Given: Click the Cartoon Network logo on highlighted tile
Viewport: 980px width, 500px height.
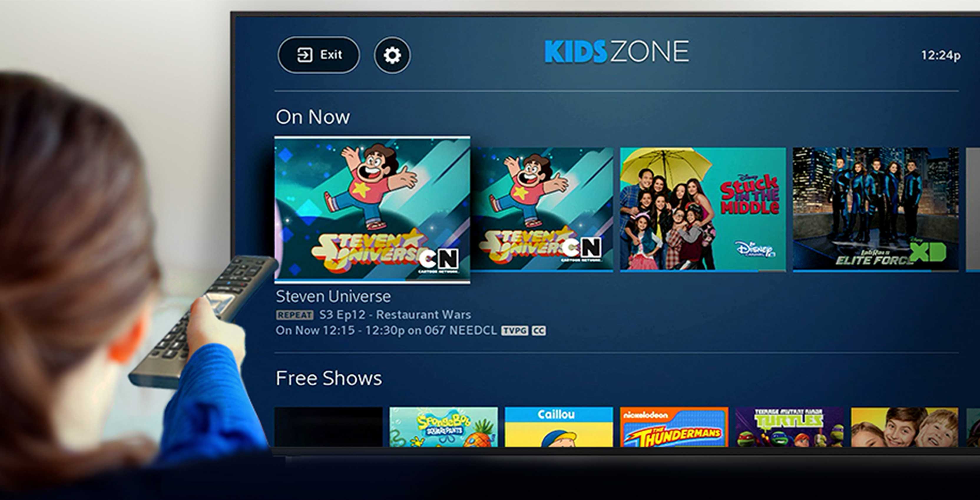Looking at the screenshot, I should tap(439, 260).
